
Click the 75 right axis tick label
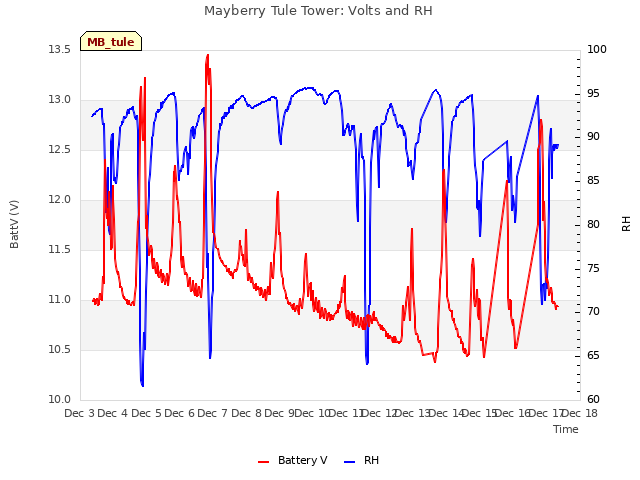(x=593, y=269)
